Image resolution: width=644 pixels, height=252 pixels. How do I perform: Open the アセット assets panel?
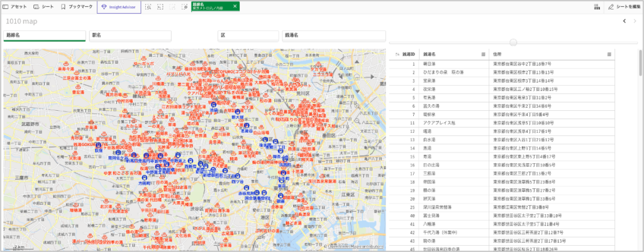[x=15, y=6]
